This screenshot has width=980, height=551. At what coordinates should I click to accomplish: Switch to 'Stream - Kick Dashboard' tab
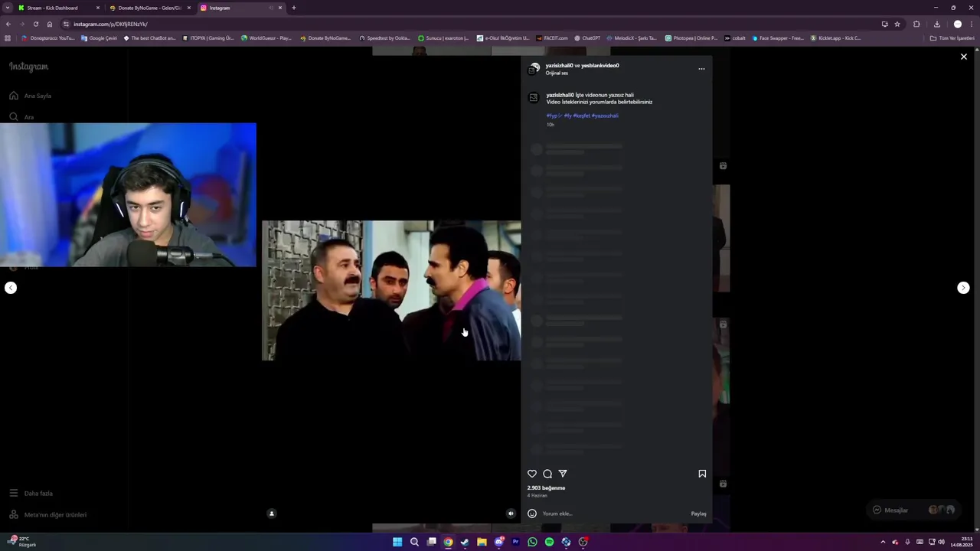pyautogui.click(x=57, y=8)
